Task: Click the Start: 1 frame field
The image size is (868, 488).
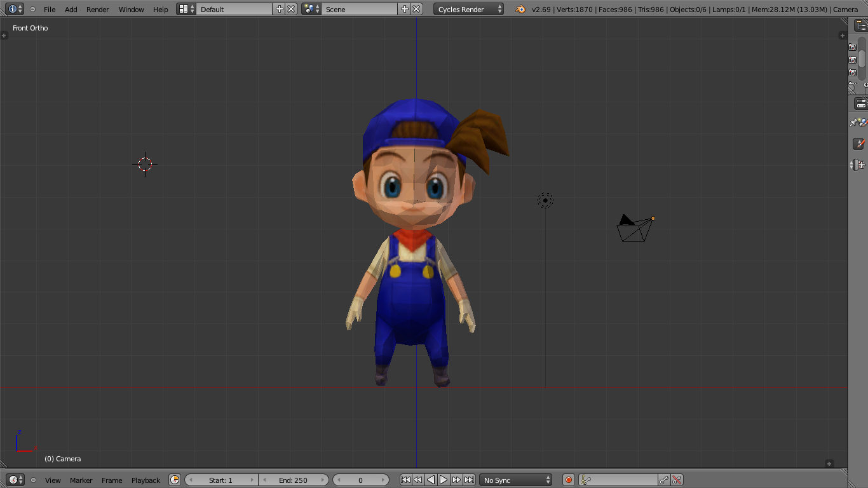Action: 221,480
